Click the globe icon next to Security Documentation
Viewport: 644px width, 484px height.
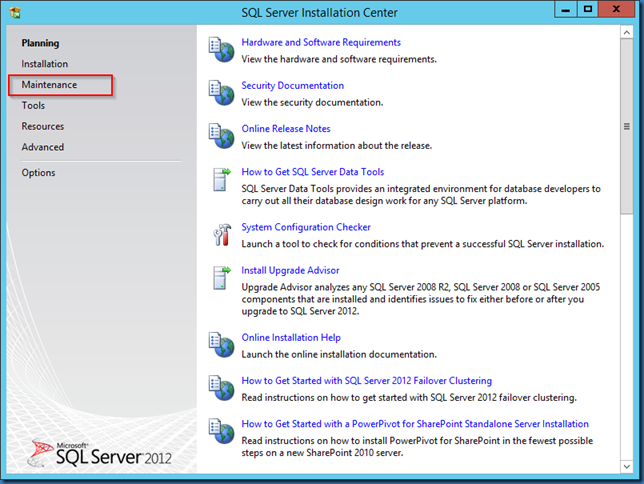pos(221,93)
